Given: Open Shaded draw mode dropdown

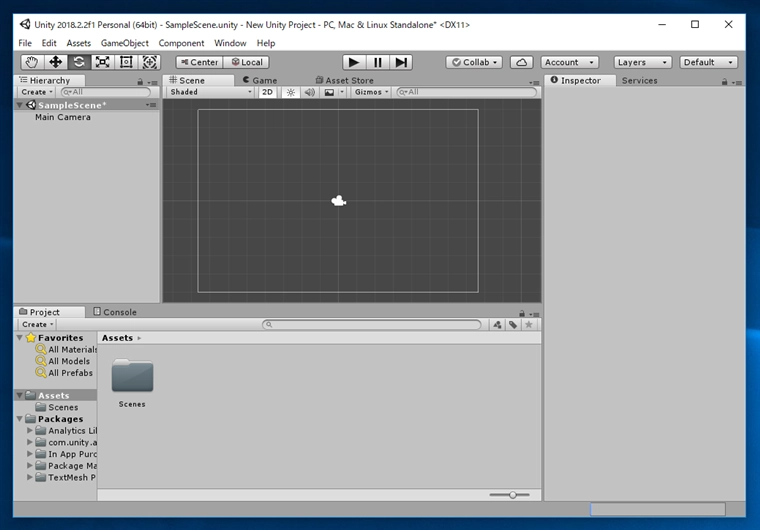Looking at the screenshot, I should tap(211, 92).
